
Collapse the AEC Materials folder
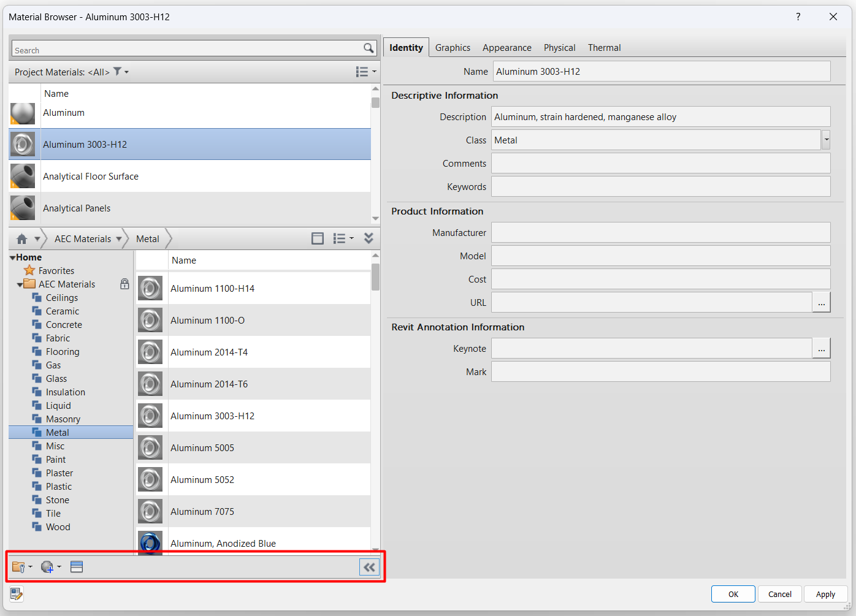click(x=20, y=284)
